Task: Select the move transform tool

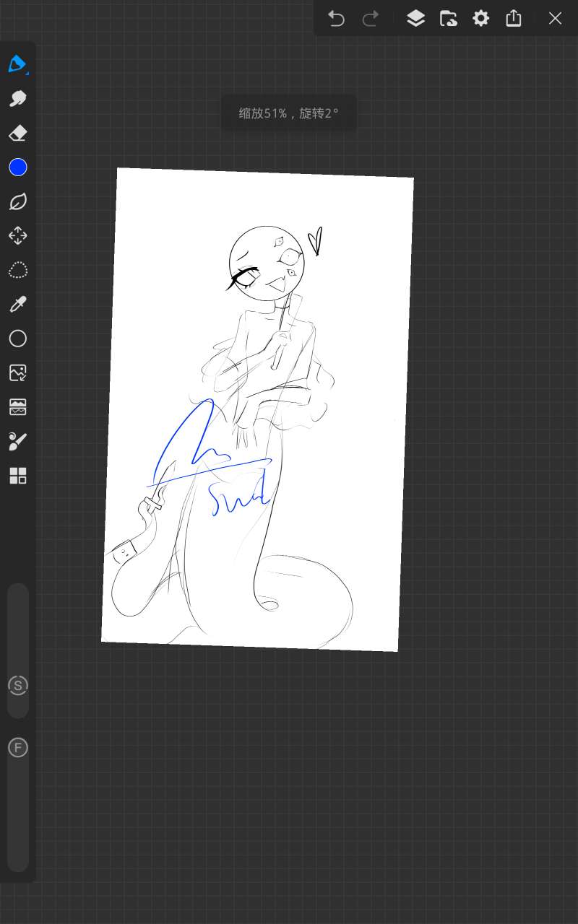Action: click(x=17, y=236)
